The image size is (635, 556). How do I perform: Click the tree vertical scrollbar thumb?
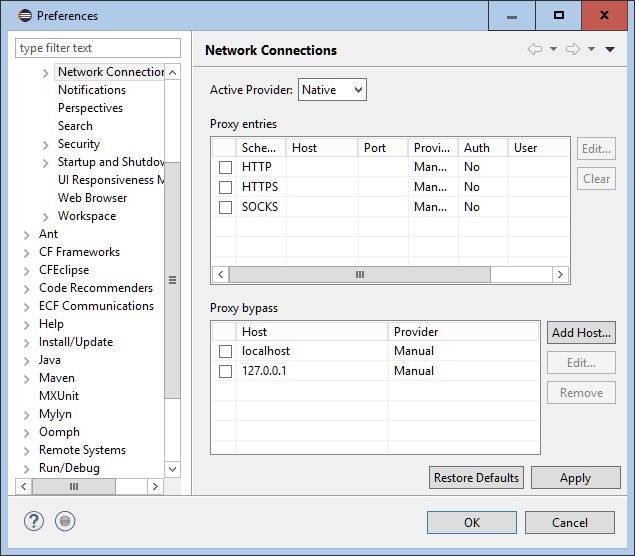click(172, 280)
